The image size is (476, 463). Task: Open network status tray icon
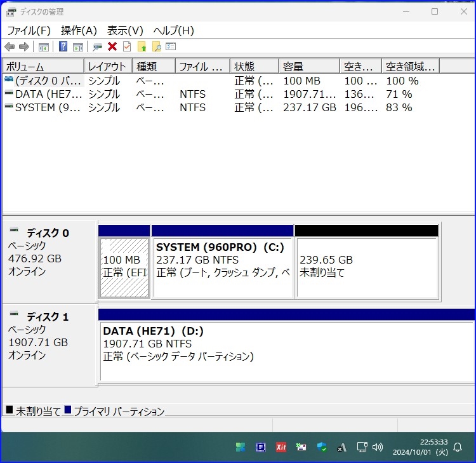click(x=362, y=447)
